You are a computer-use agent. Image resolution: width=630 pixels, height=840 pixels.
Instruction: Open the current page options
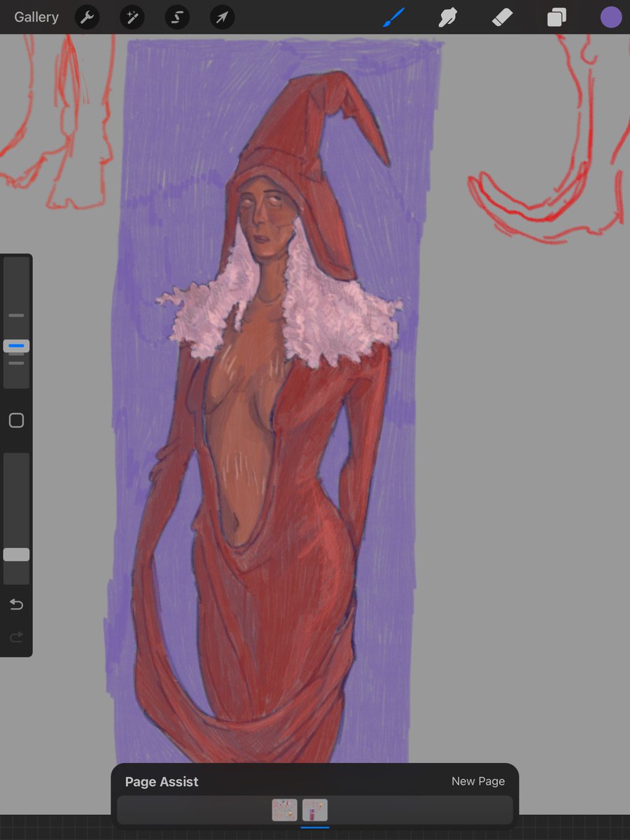315,811
